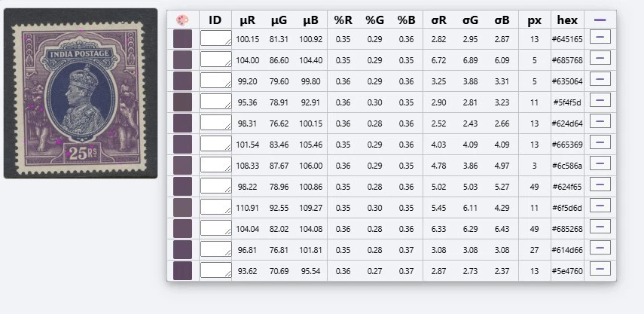Click the μR column header
644x314 pixels.
click(247, 20)
